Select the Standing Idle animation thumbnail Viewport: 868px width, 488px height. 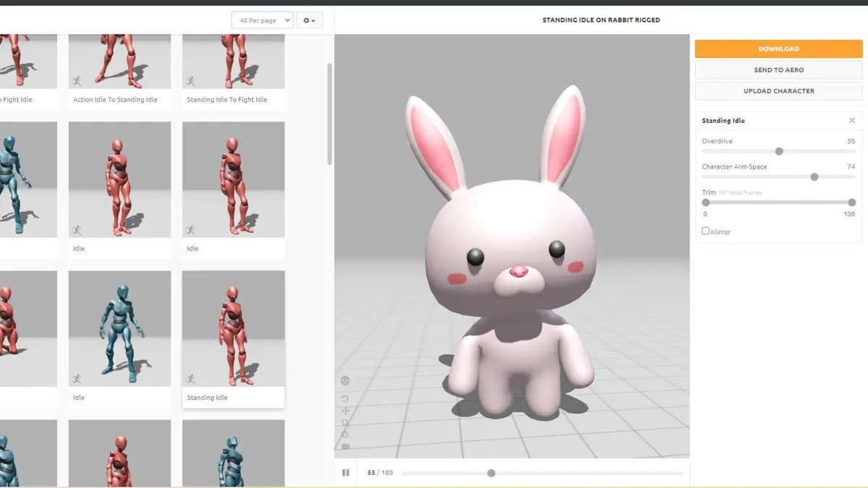point(234,330)
